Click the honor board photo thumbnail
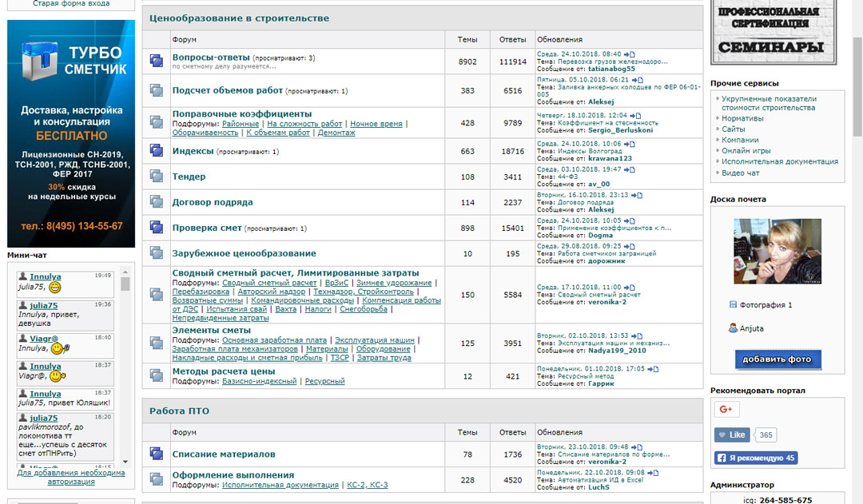The height and width of the screenshot is (504, 863). coord(777,252)
